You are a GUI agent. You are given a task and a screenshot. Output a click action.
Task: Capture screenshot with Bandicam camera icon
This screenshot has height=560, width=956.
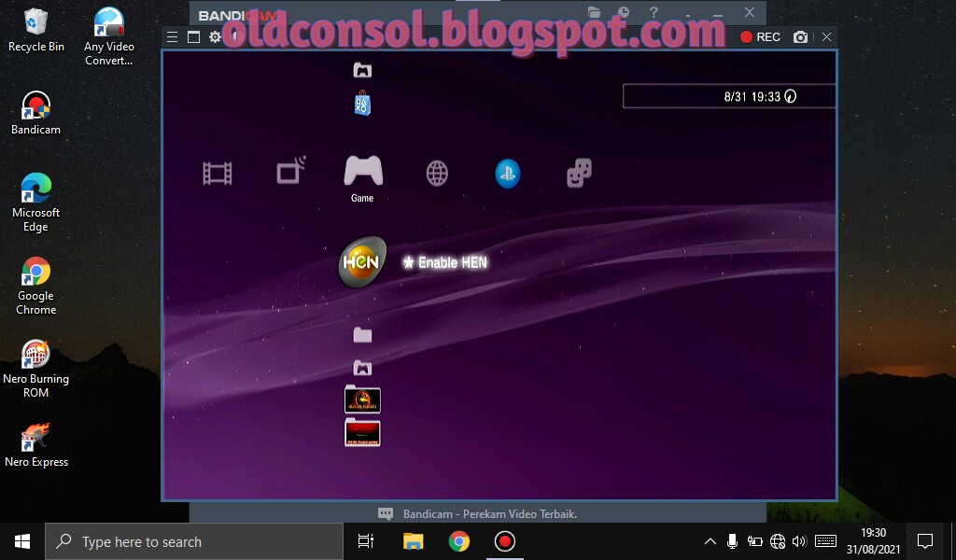pyautogui.click(x=800, y=37)
